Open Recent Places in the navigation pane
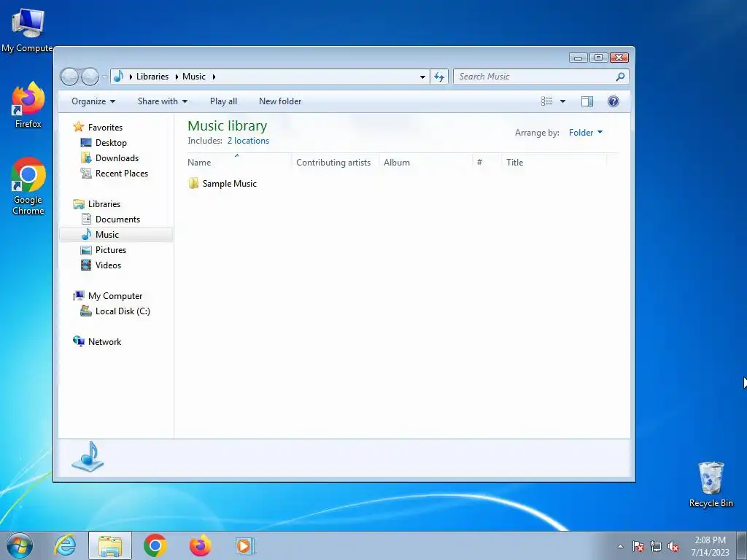Screen dimensions: 747x560 (122, 174)
